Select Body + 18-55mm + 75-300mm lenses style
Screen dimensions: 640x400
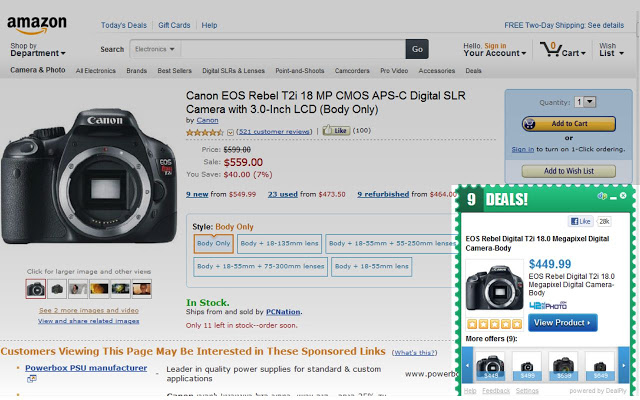260,267
